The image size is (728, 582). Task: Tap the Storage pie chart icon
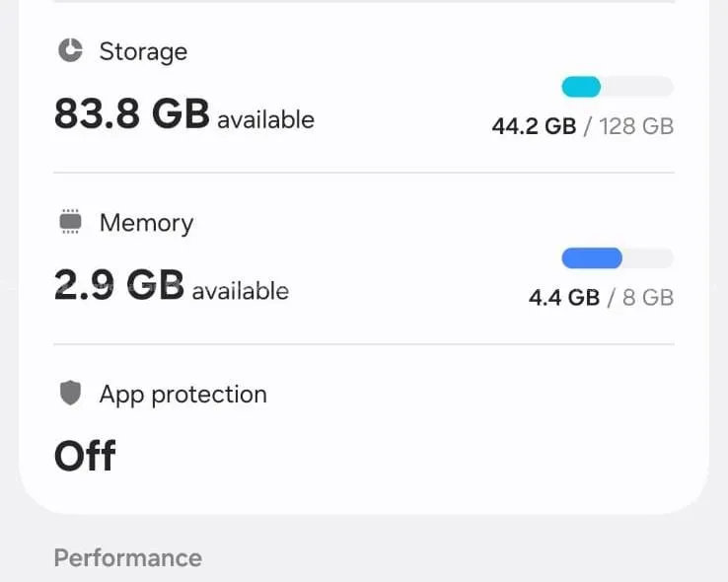click(70, 51)
